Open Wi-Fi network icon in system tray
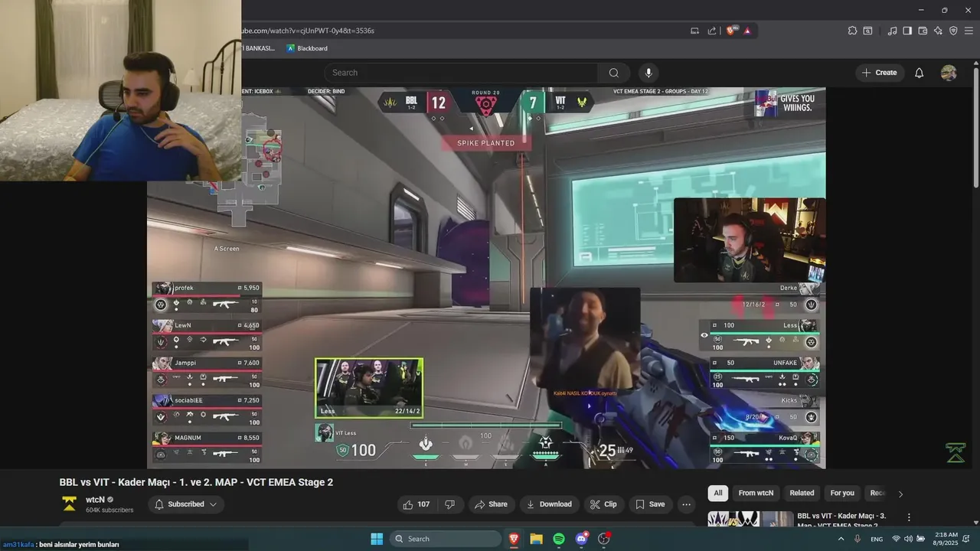 pos(896,539)
